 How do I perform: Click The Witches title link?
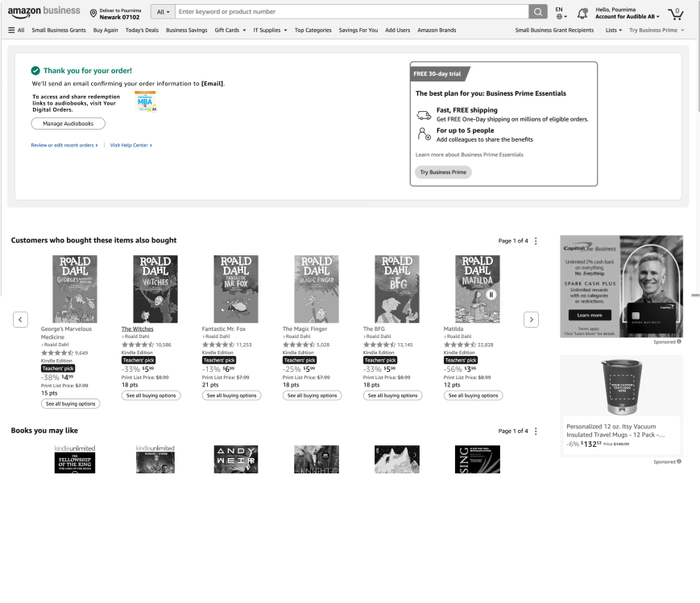click(137, 329)
